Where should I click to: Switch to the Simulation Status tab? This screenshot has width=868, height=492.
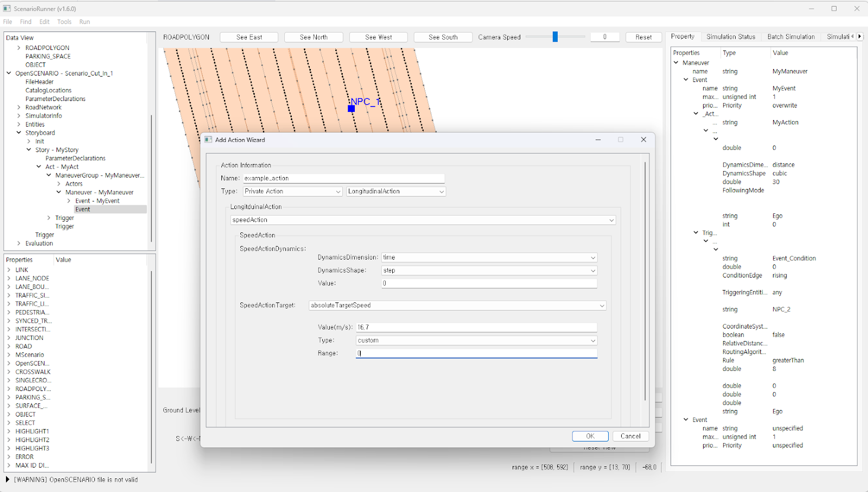[730, 37]
